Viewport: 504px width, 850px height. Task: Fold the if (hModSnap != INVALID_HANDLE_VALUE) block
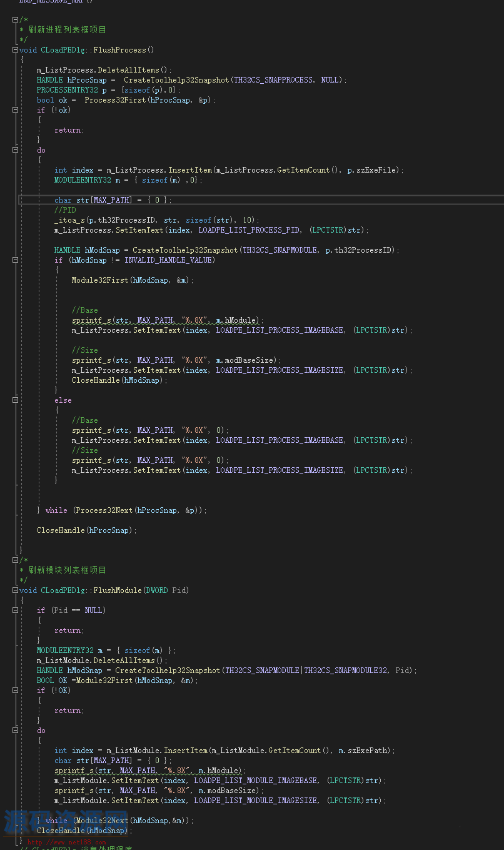pyautogui.click(x=16, y=260)
